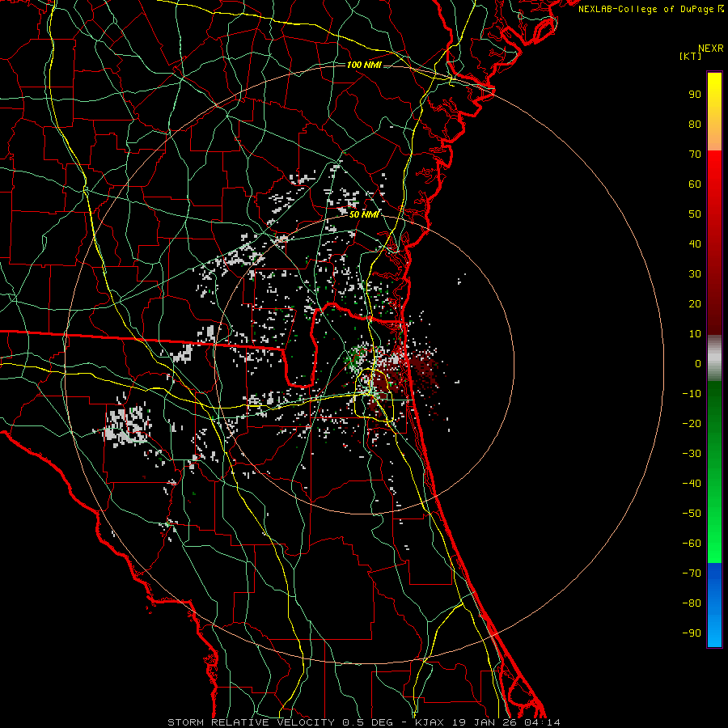728x728 pixels.
Task: Click the -10 value on velocity scale
Action: point(692,394)
